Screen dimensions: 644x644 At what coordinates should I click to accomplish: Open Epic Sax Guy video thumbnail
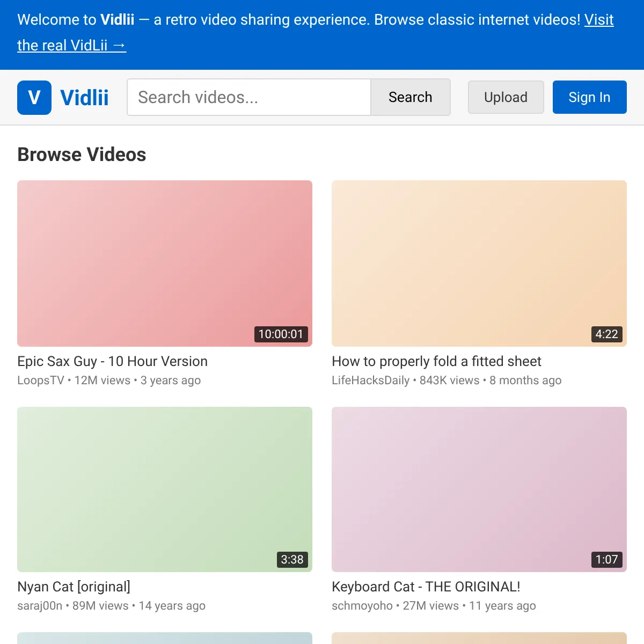165,264
